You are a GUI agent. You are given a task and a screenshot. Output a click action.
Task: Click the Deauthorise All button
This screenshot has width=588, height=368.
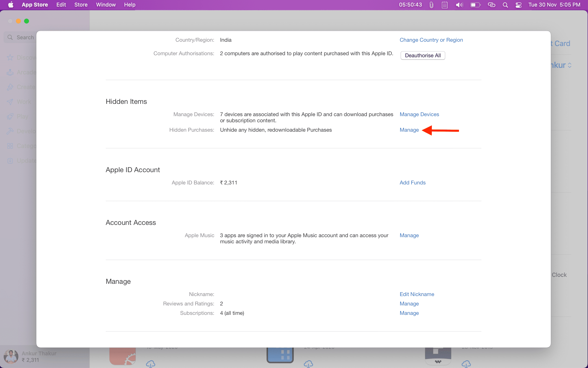coord(423,55)
